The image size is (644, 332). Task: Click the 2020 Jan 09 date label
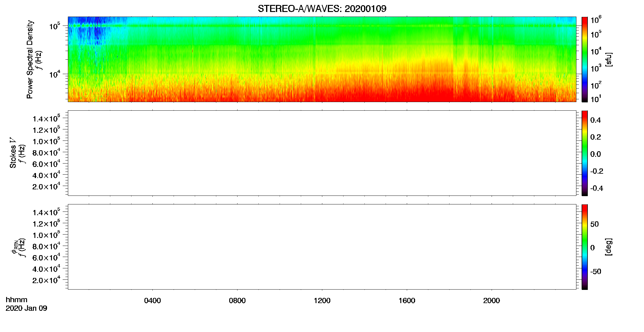26,308
